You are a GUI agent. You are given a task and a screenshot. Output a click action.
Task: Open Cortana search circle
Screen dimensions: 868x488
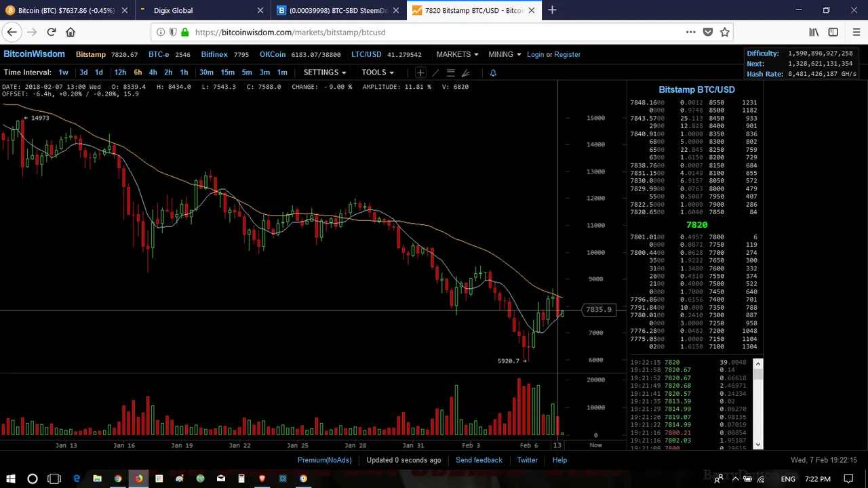click(x=33, y=479)
